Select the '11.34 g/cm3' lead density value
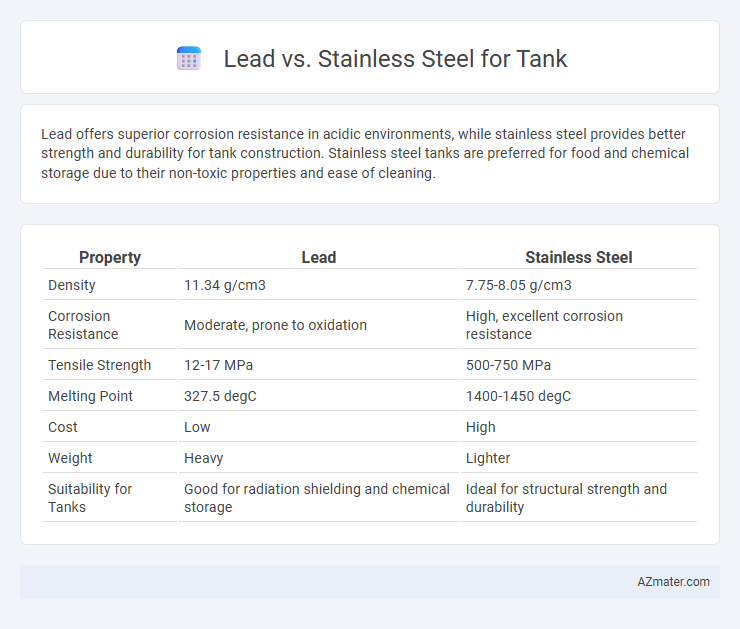The image size is (740, 629). point(225,285)
